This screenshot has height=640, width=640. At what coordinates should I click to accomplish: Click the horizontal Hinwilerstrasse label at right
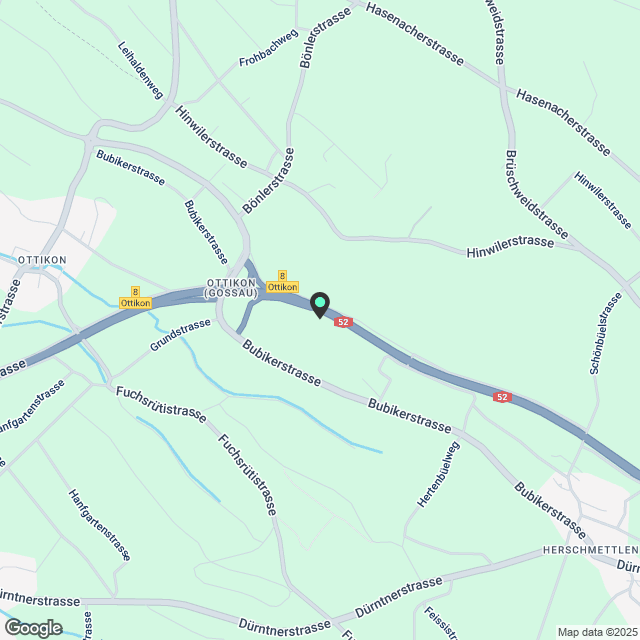(510, 246)
